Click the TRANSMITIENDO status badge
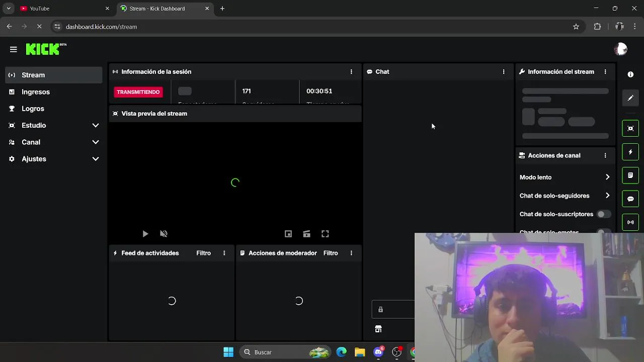Screen dimensions: 644x362 point(138,92)
